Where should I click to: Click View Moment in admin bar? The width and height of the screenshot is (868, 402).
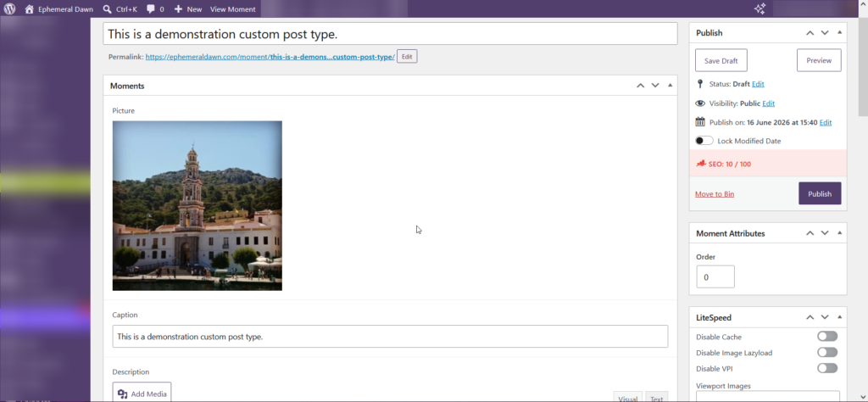[x=232, y=8]
